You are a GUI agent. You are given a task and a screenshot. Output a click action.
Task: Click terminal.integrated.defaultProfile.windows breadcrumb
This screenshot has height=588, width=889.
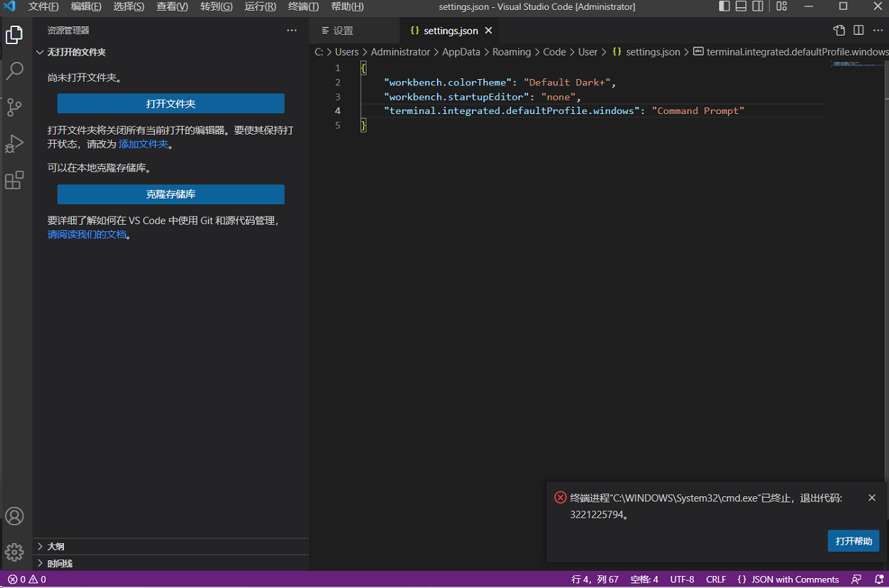[791, 52]
